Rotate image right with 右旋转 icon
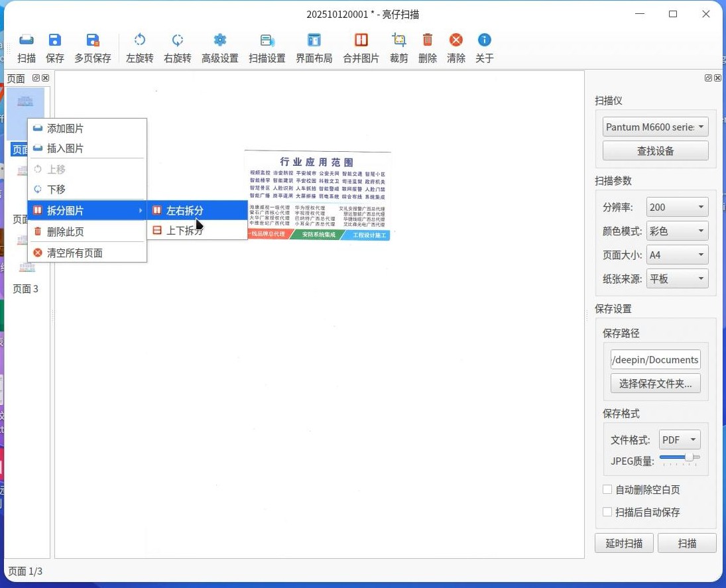The width and height of the screenshot is (726, 588). pyautogui.click(x=177, y=40)
